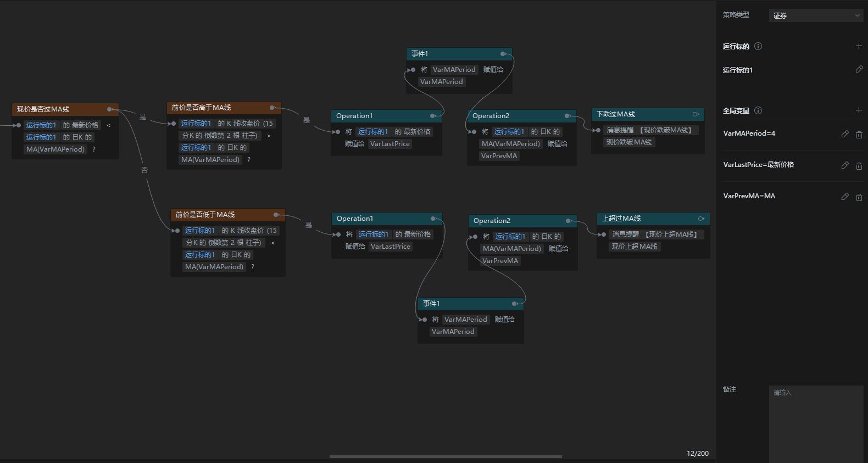The width and height of the screenshot is (868, 463).
Task: Click output port of upper Operation2 node
Action: tap(567, 116)
